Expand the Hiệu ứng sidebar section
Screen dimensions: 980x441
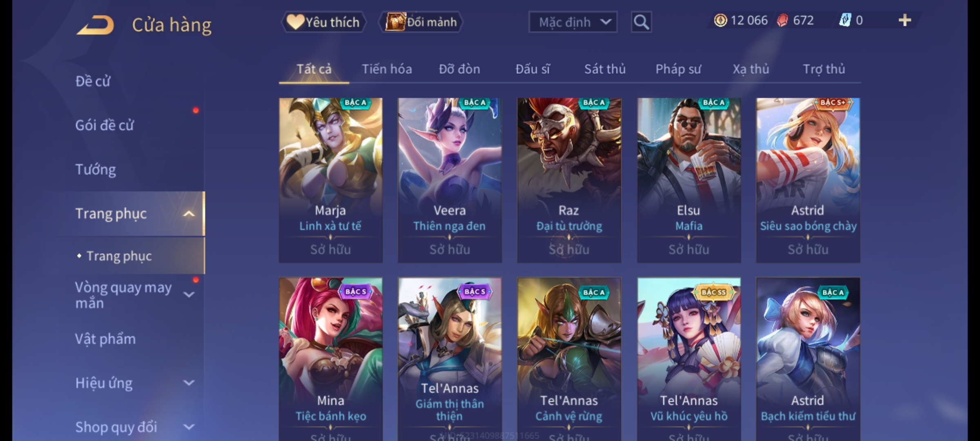point(189,383)
